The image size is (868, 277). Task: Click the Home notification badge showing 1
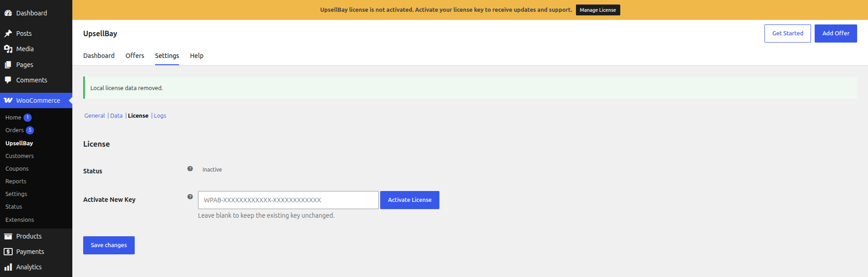pyautogui.click(x=28, y=118)
